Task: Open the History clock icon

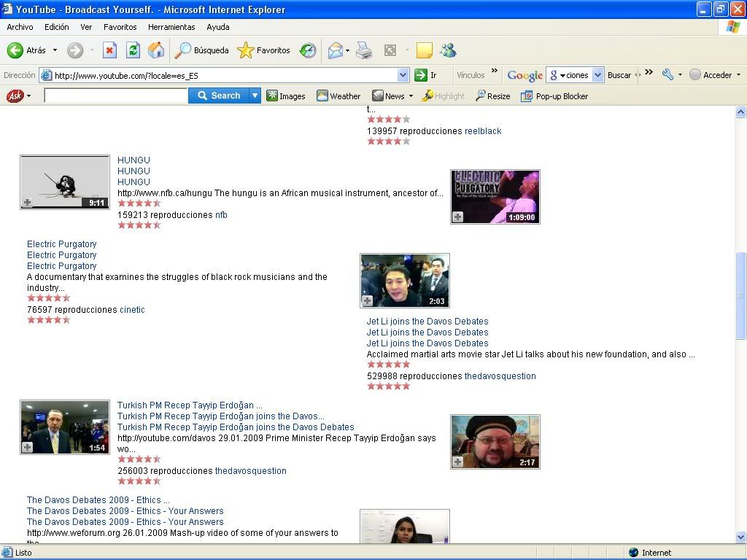Action: click(308, 50)
